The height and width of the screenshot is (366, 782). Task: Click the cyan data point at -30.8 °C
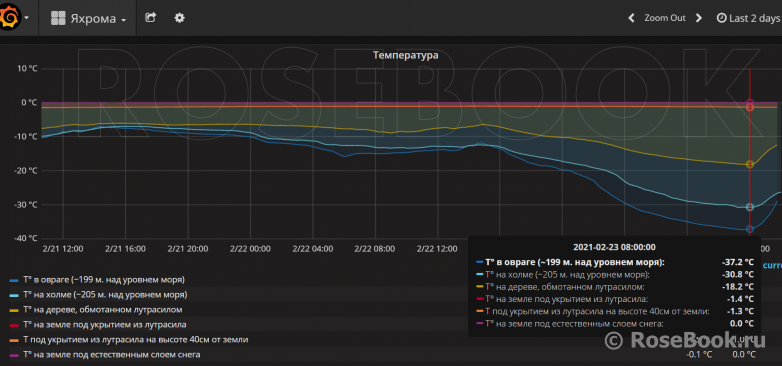[x=750, y=207]
